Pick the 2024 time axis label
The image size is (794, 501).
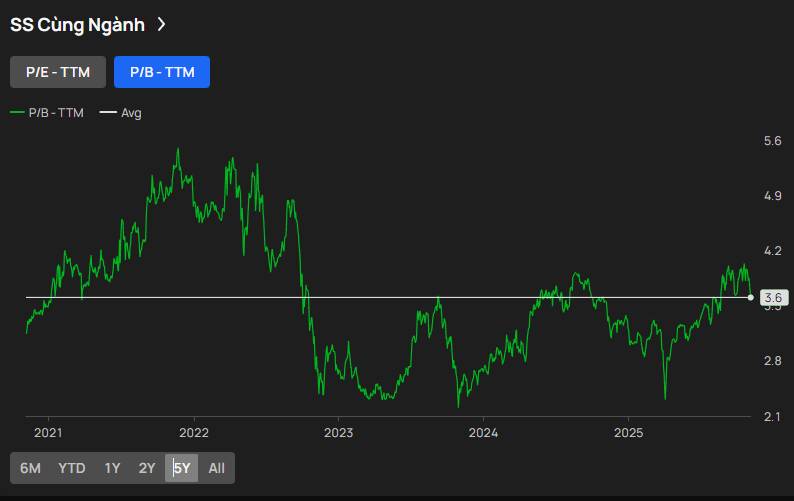483,433
